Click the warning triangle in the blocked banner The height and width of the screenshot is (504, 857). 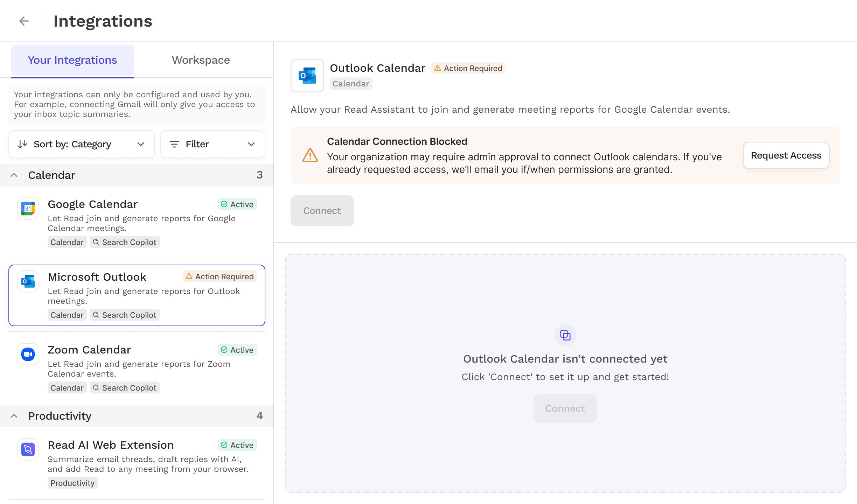pos(310,155)
